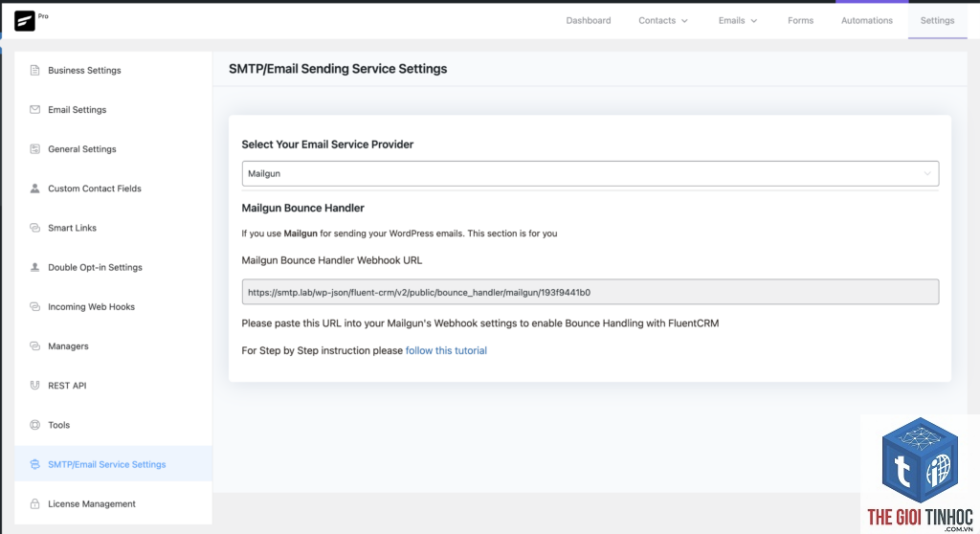The image size is (980, 534).
Task: Open REST API settings
Action: pyautogui.click(x=113, y=385)
